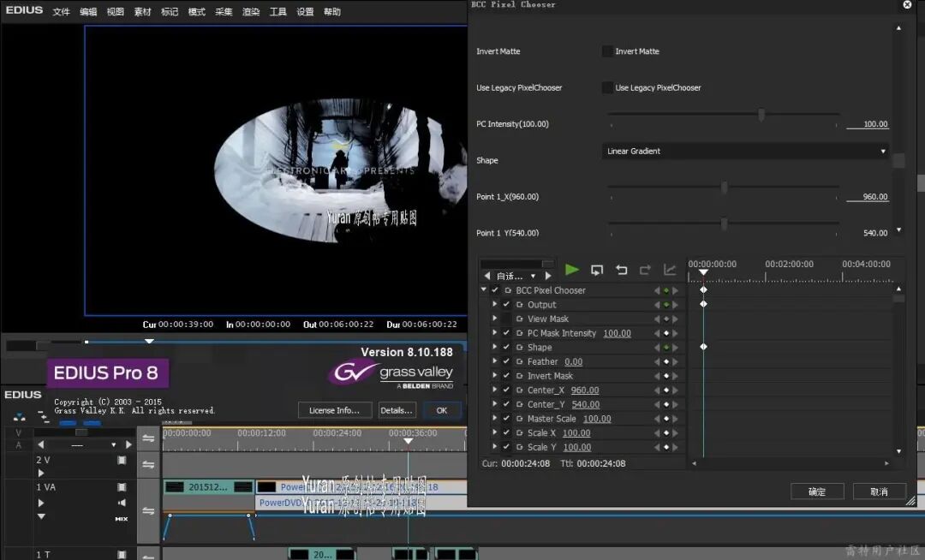Click the Point 1_X value field 960.00

click(x=874, y=197)
